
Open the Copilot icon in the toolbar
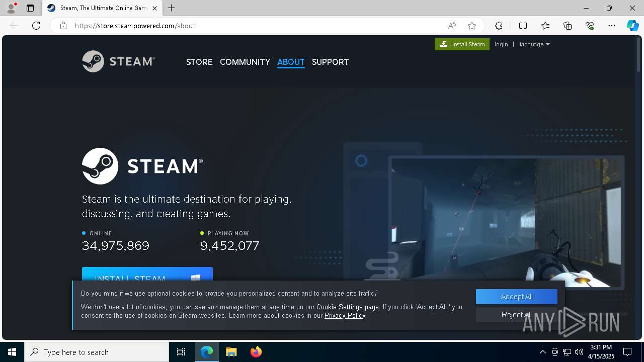coord(632,26)
